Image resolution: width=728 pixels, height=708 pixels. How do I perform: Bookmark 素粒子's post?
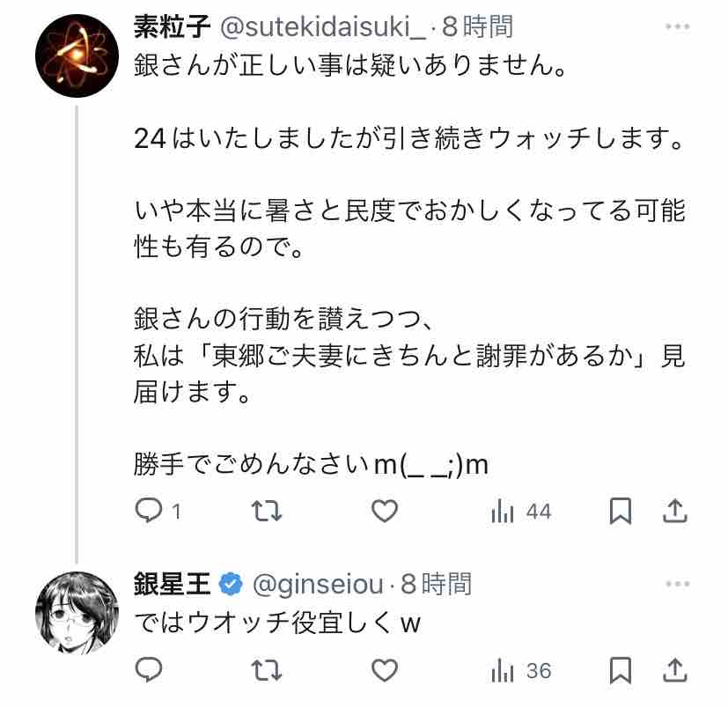(x=621, y=511)
